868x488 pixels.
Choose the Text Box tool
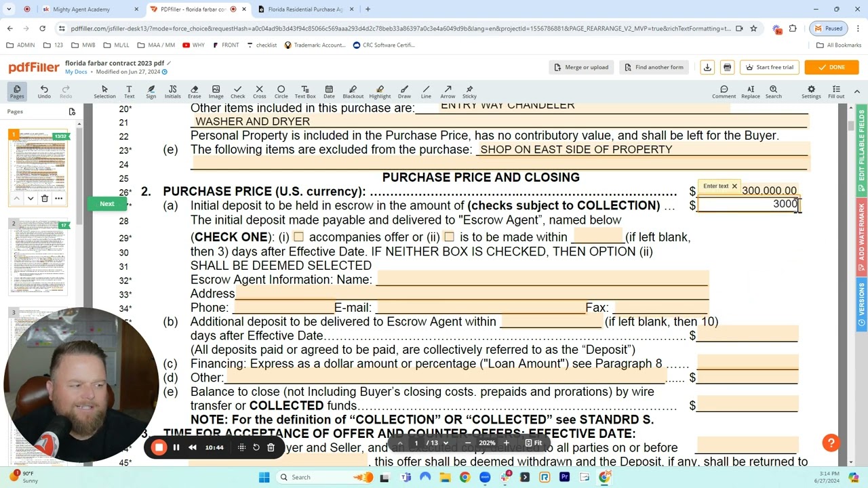pos(305,91)
